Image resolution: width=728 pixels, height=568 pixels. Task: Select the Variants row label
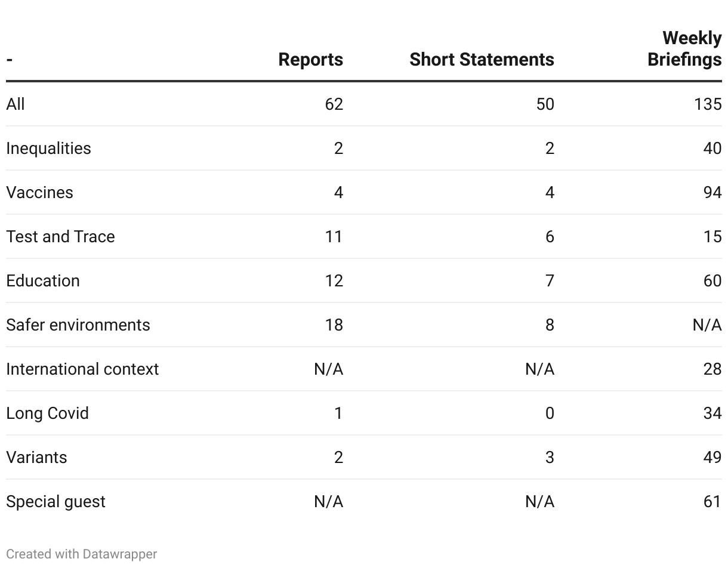[36, 458]
